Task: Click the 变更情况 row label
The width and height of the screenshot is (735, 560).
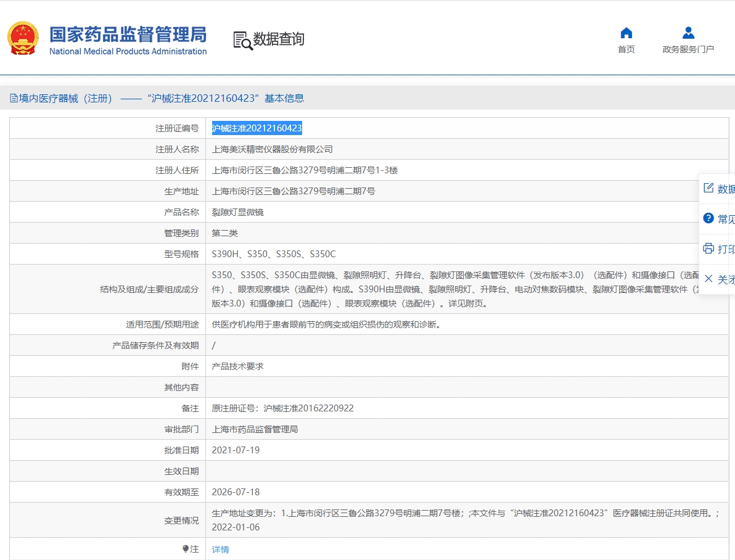Action: point(181,521)
